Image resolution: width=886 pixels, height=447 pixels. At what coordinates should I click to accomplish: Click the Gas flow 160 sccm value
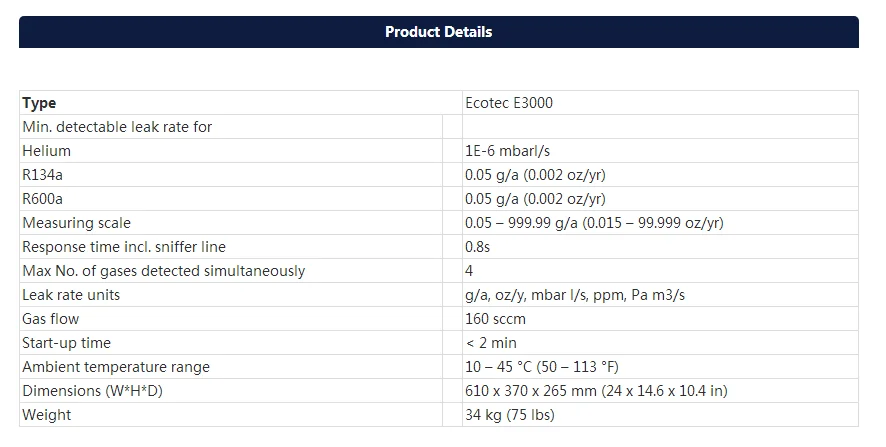coord(495,319)
